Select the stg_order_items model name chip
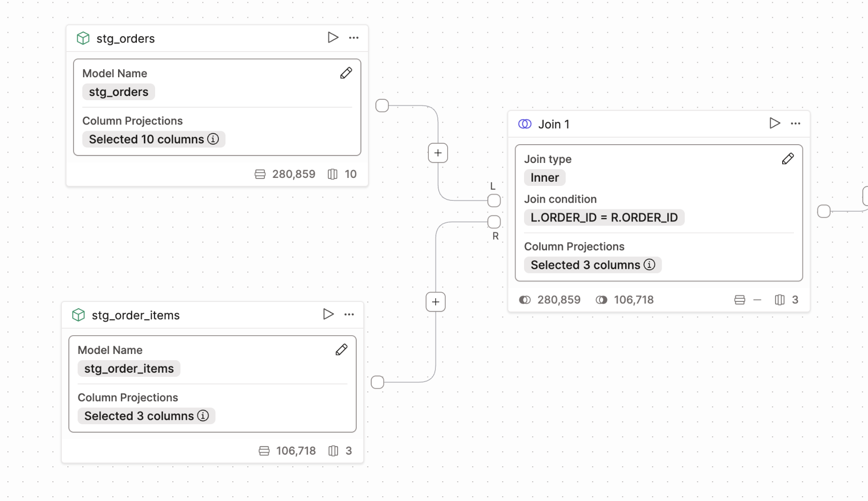Viewport: 868px width, 501px height. 128,368
